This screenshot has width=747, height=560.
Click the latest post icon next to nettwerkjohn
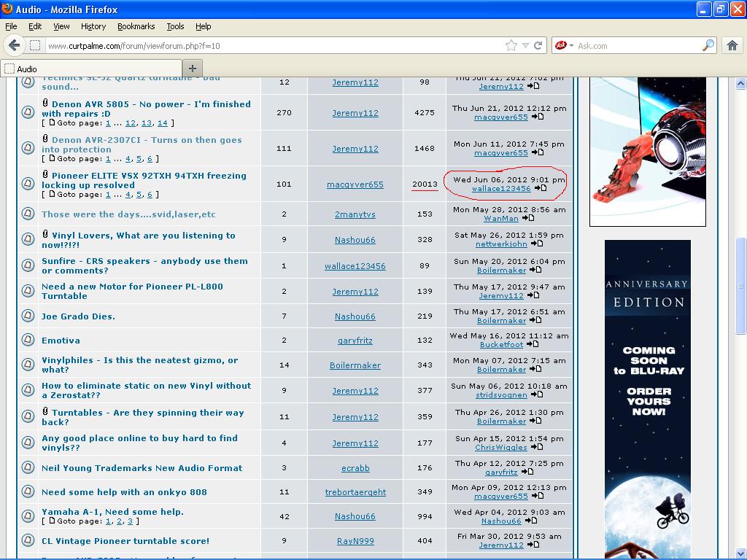pyautogui.click(x=537, y=244)
